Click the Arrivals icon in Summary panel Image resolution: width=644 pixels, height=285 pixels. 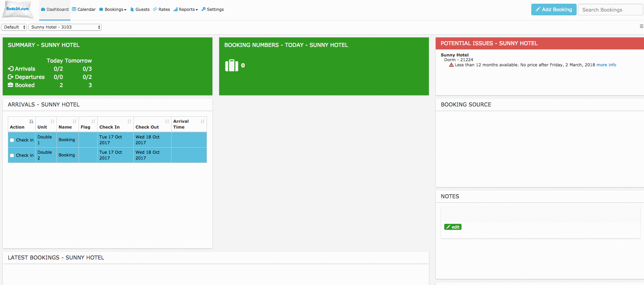(x=11, y=69)
